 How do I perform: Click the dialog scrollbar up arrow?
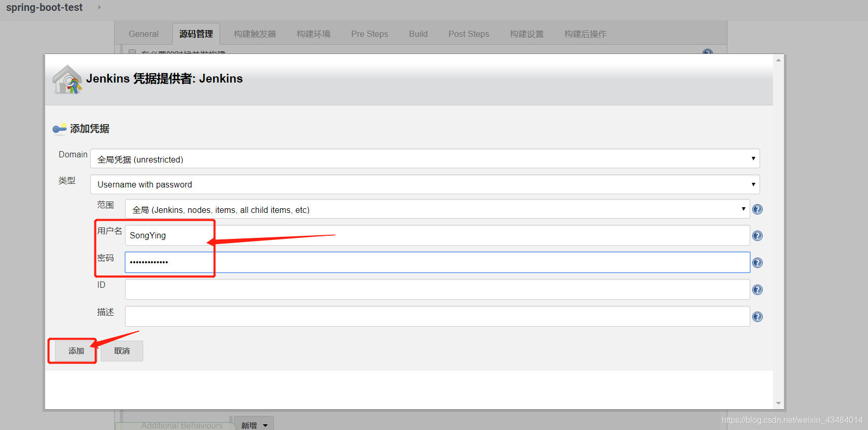click(x=778, y=60)
